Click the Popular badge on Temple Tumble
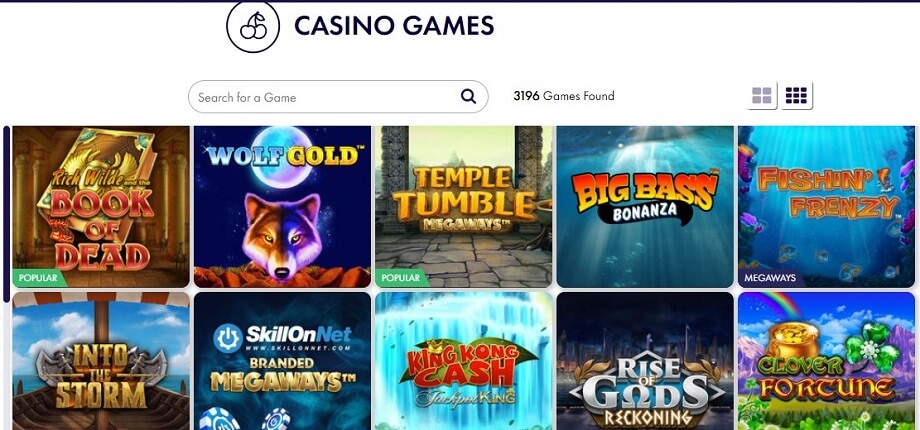Screen dimensions: 920x430 (x=401, y=278)
